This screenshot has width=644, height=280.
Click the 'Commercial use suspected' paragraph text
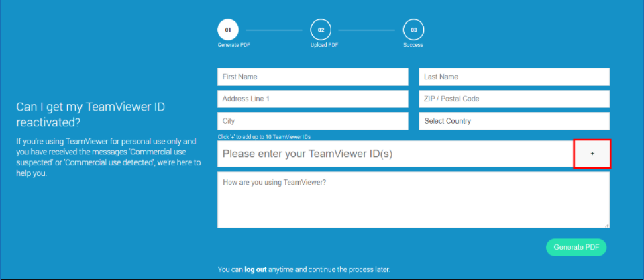click(x=109, y=158)
